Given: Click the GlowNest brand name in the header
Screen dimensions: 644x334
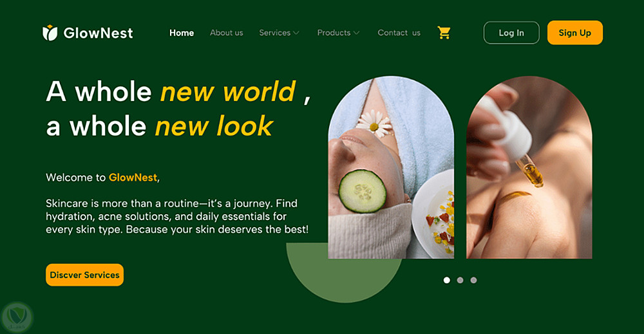Looking at the screenshot, I should pyautogui.click(x=98, y=33).
